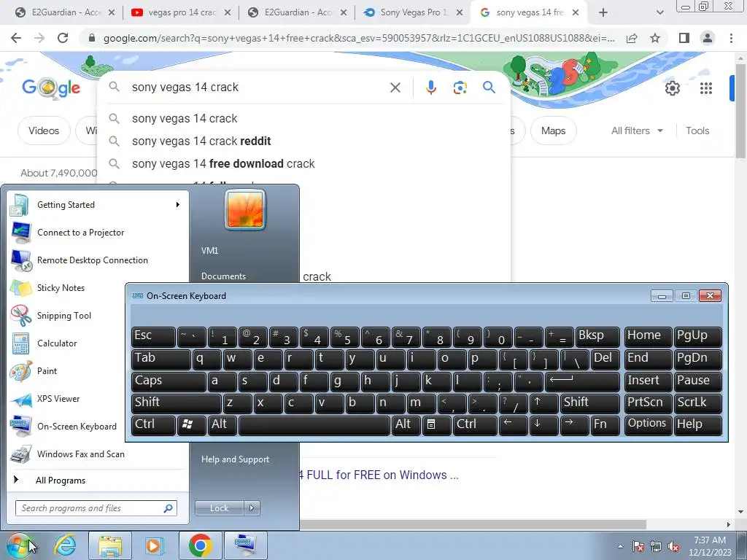Open a new Chrome tab
Screen dimensions: 747x560
(x=603, y=12)
